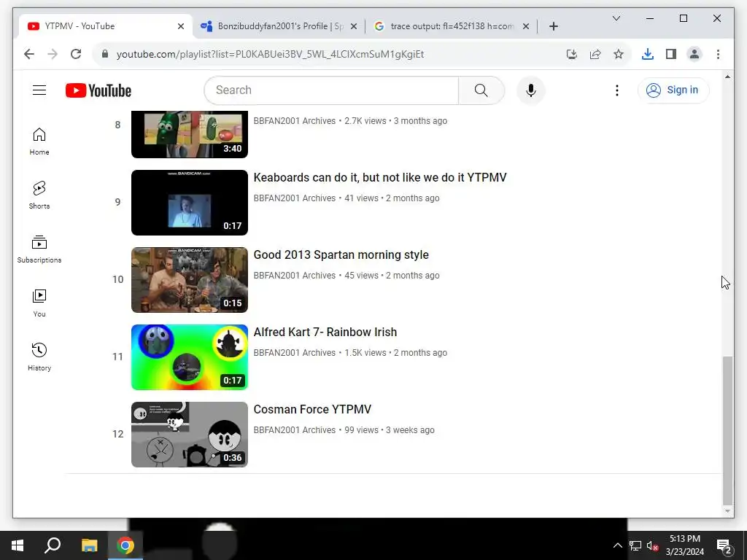
Task: Open Windows taskbar search
Action: 53,545
